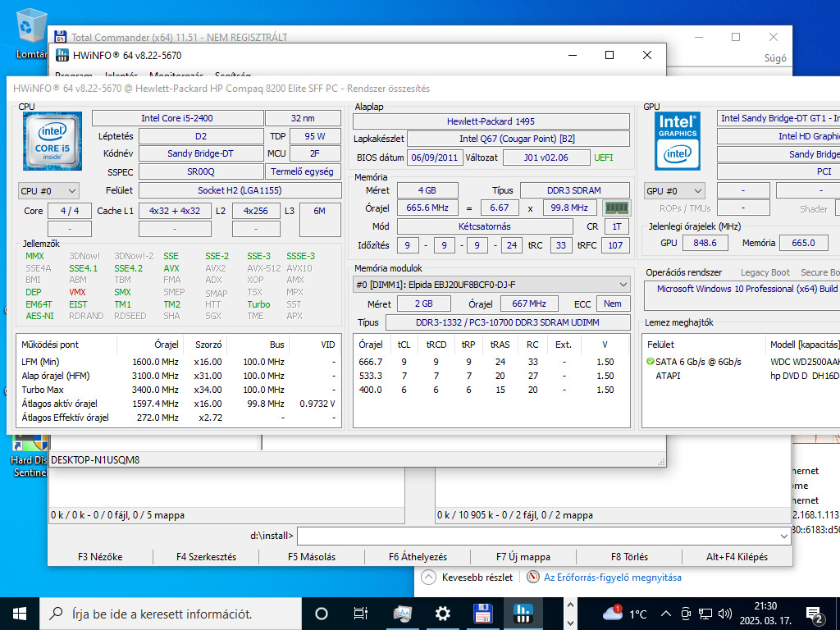The width and height of the screenshot is (840, 630).
Task: Click the Intel Q67 (Cougar Point) chipset field
Action: click(x=518, y=139)
